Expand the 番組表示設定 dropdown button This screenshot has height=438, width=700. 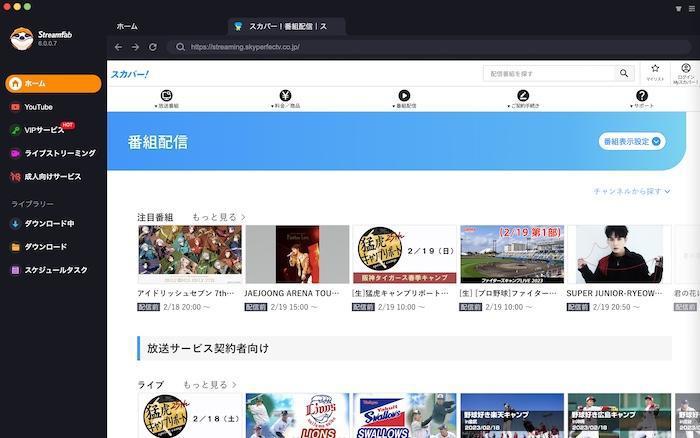[x=632, y=142]
